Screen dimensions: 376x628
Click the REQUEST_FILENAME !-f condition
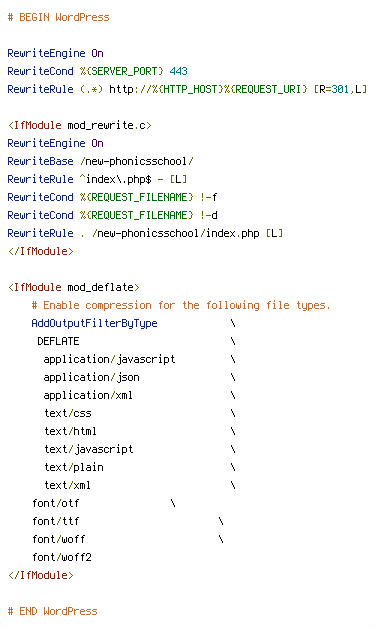[x=149, y=197]
